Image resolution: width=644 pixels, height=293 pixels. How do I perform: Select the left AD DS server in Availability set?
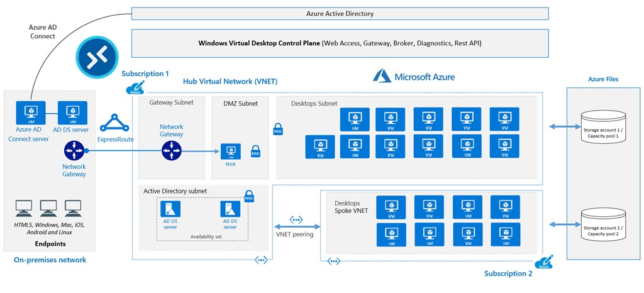click(170, 209)
